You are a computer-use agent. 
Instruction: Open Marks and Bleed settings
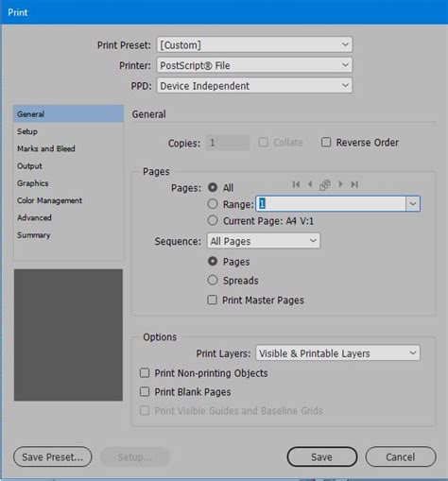[x=68, y=148]
